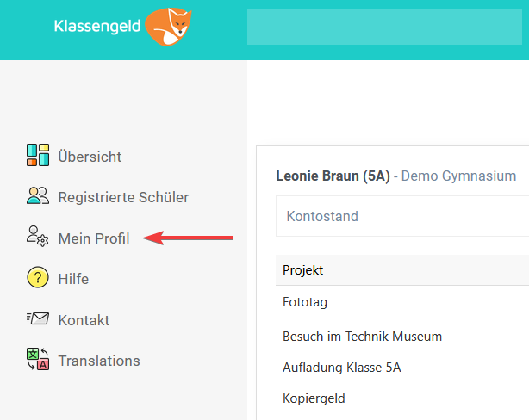This screenshot has height=420, width=529.
Task: Open Registrierte Schüler in the sidebar
Action: point(123,198)
